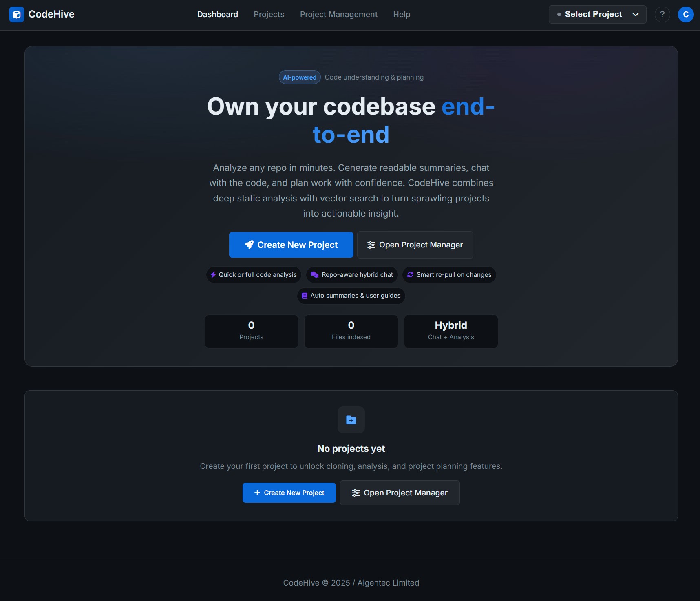Click the folder-plus icon above No projects yet
700x601 pixels.
click(351, 420)
